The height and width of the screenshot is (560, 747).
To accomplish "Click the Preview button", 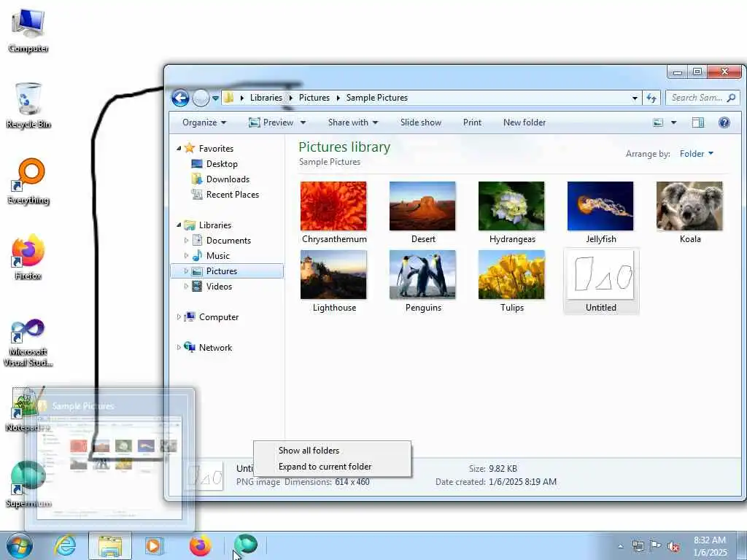I will point(271,122).
